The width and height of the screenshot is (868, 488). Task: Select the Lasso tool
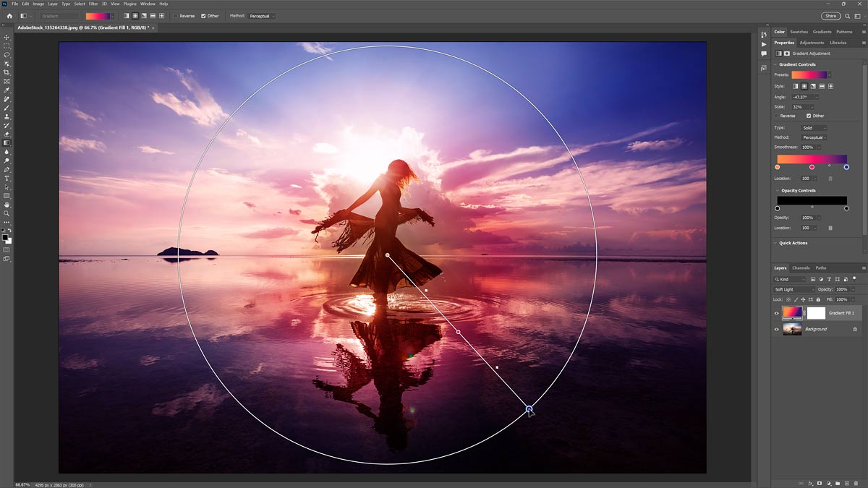click(x=7, y=53)
